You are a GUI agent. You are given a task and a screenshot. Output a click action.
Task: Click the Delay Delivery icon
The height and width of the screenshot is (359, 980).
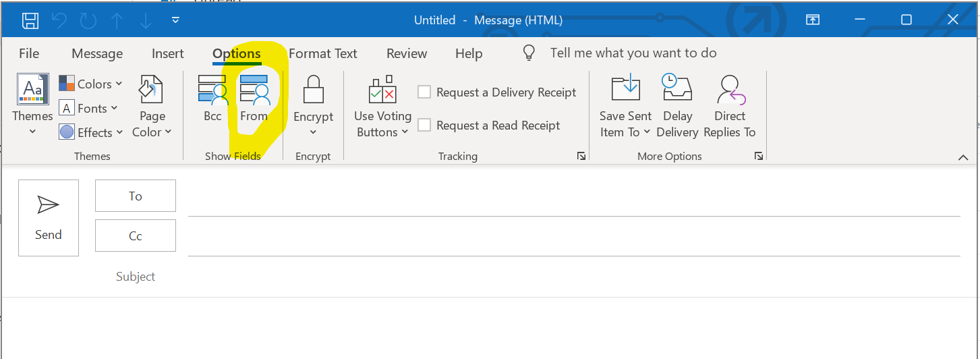[677, 89]
